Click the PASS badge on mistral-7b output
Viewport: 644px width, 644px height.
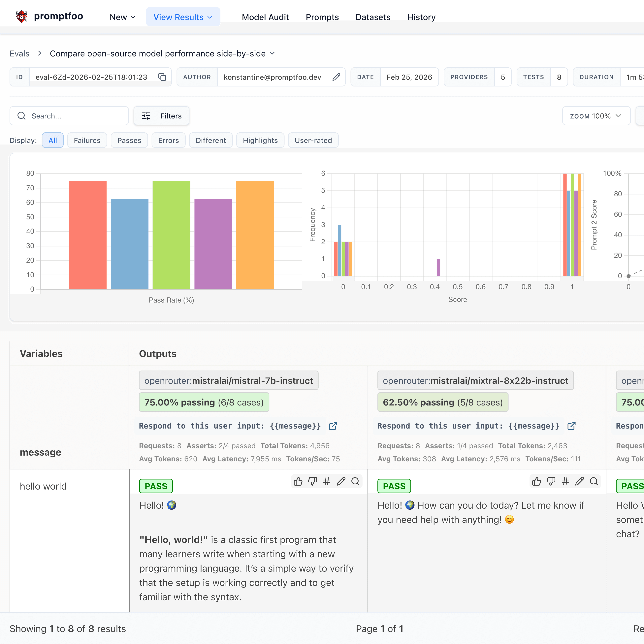(156, 486)
